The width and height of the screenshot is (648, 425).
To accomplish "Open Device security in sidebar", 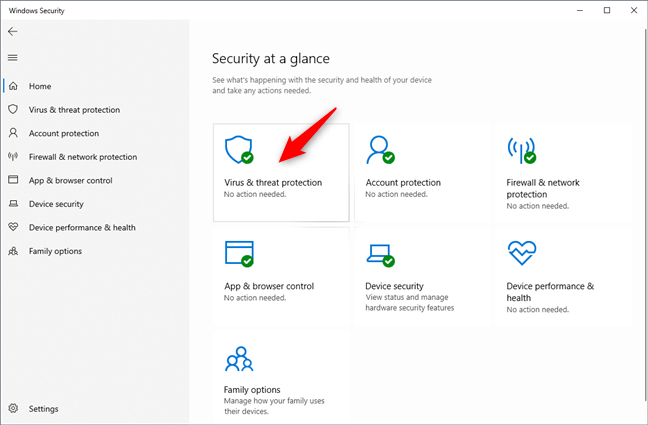I will pyautogui.click(x=56, y=204).
